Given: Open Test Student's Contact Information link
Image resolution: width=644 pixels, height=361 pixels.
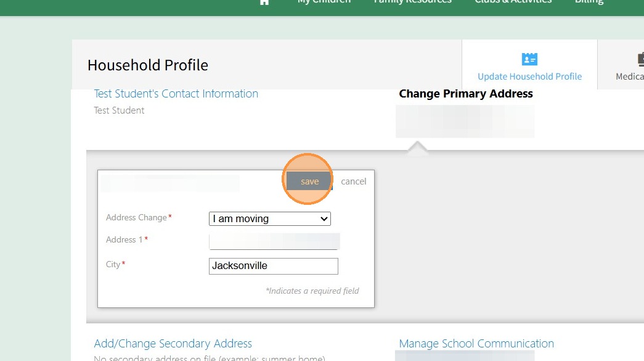Looking at the screenshot, I should 176,94.
